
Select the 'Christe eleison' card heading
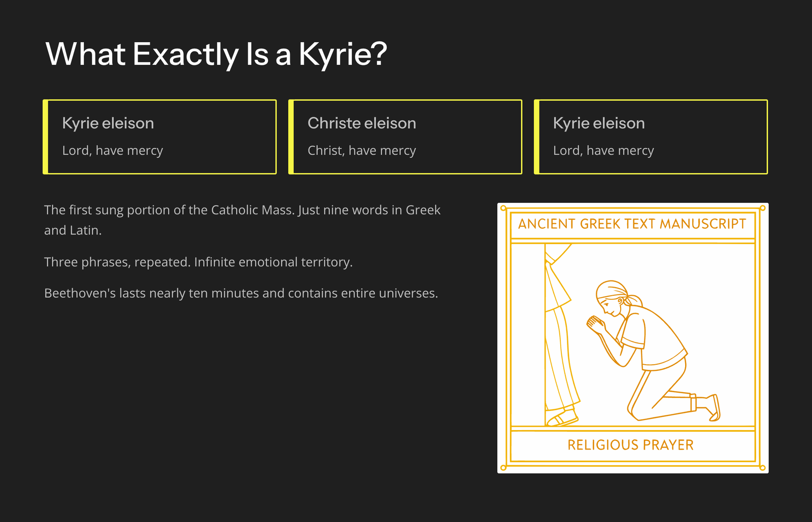(x=361, y=123)
